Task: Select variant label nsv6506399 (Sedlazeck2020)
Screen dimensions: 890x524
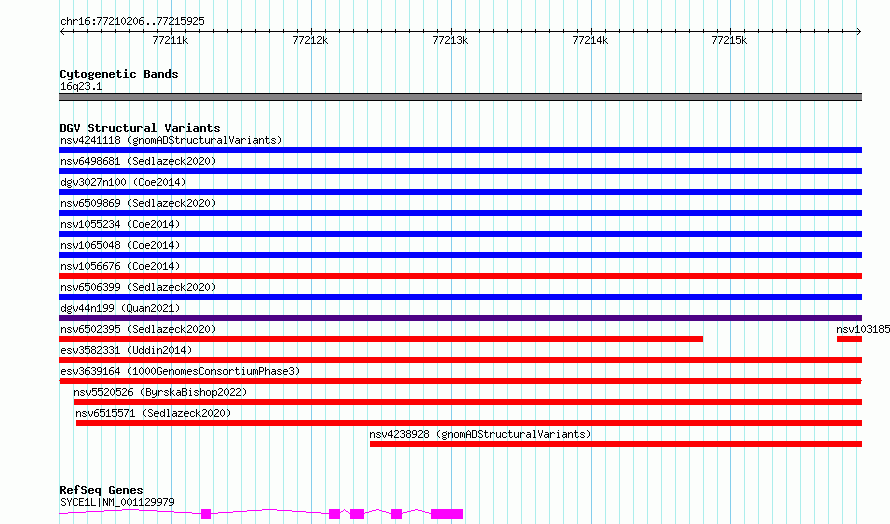Action: click(138, 287)
